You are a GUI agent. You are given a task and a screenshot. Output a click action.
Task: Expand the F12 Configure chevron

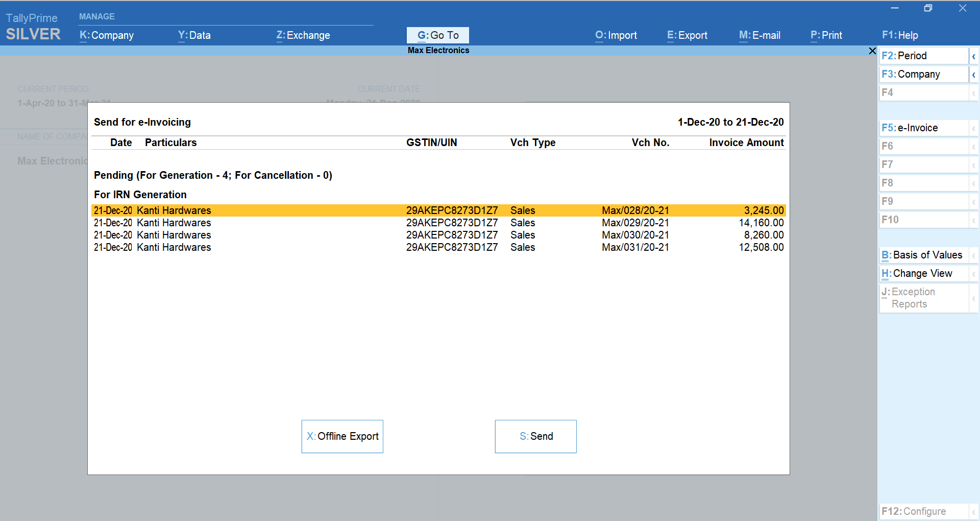(973, 512)
